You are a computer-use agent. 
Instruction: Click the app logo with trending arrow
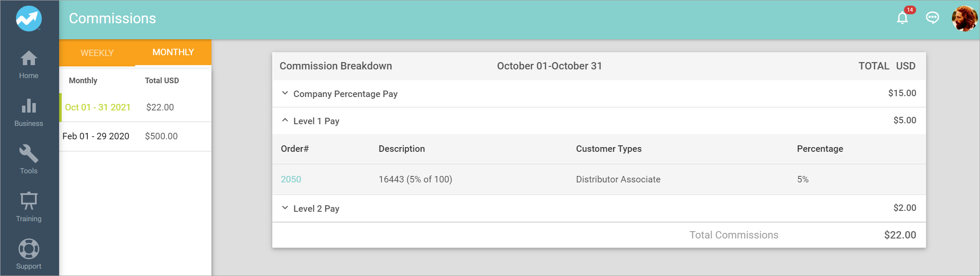(x=29, y=19)
